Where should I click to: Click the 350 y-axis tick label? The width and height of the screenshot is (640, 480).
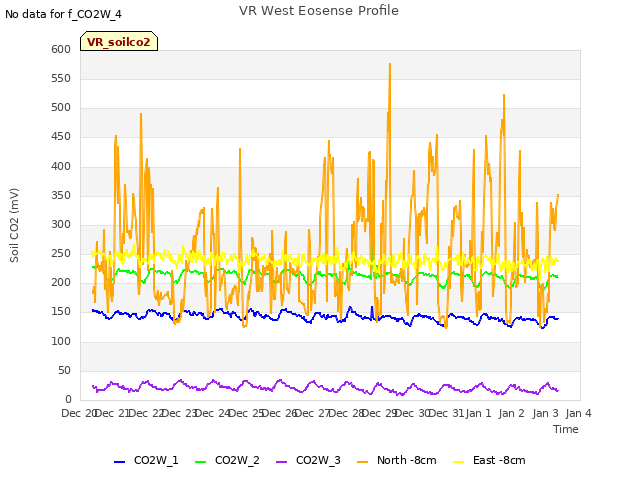click(x=61, y=195)
